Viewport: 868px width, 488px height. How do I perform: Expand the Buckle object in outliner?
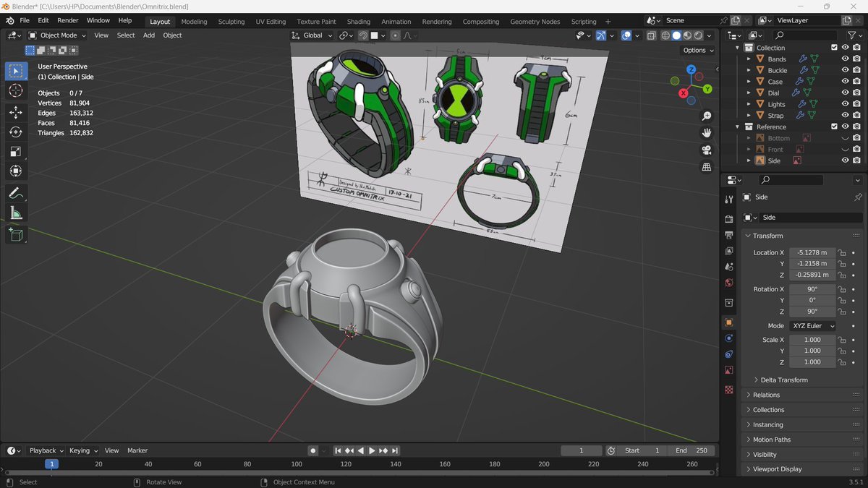pos(749,71)
